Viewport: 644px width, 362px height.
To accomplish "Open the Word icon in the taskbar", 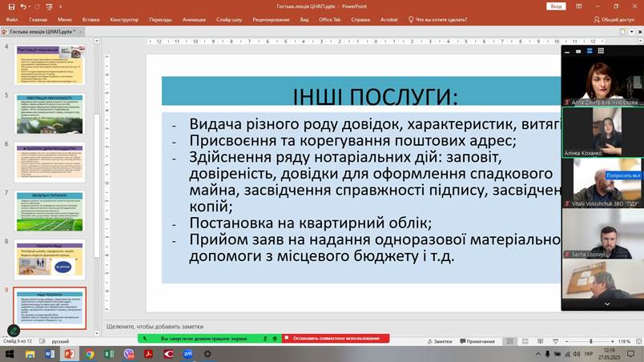I will [50, 353].
